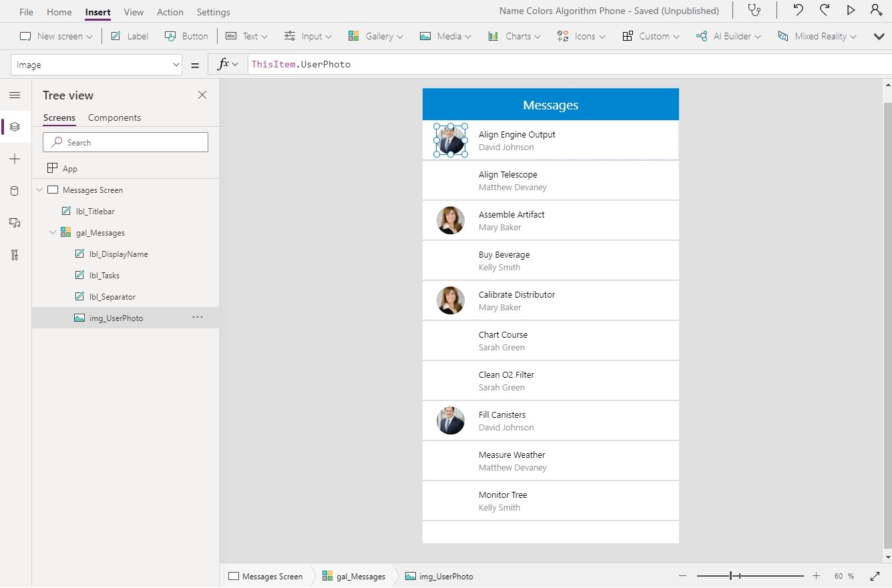Preview the app with the play icon
892x588 pixels.
click(x=850, y=11)
